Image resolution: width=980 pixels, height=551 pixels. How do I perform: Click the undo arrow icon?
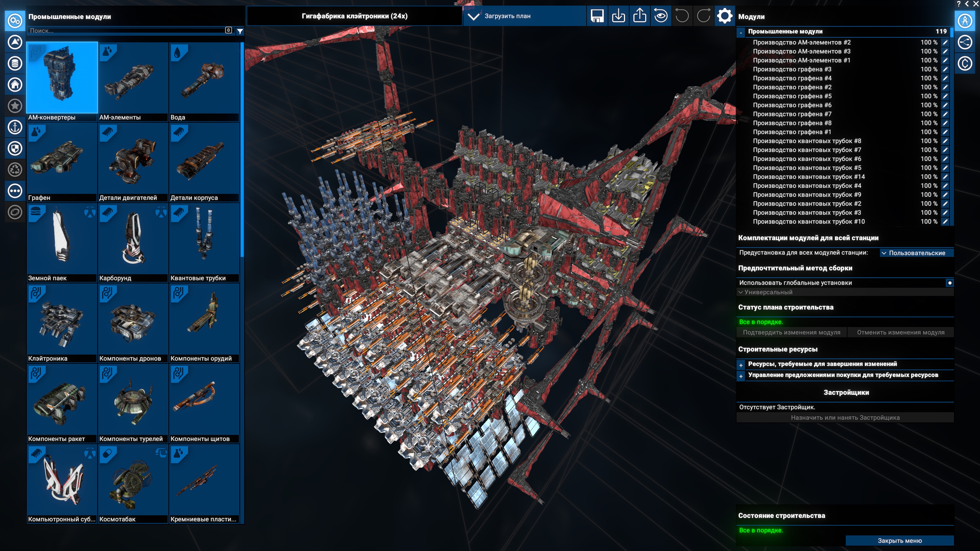click(682, 16)
